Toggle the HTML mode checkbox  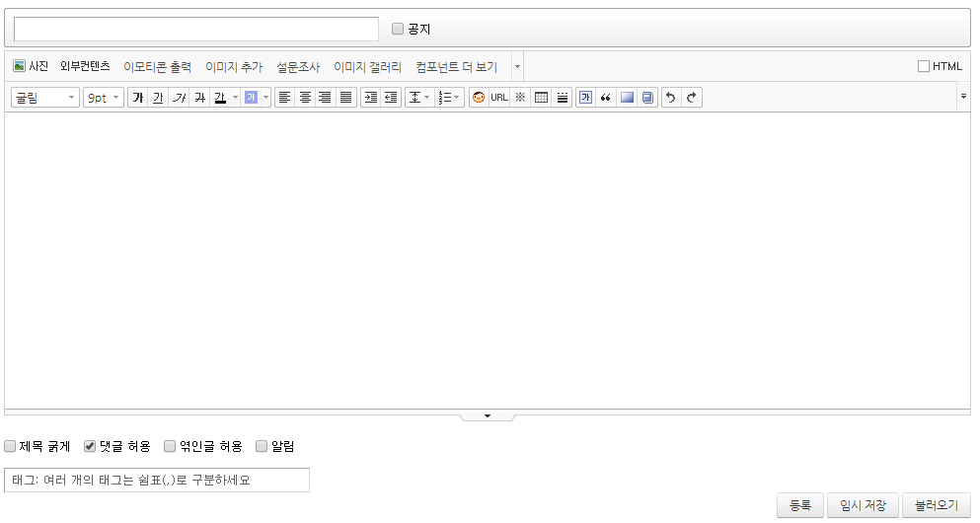[924, 66]
